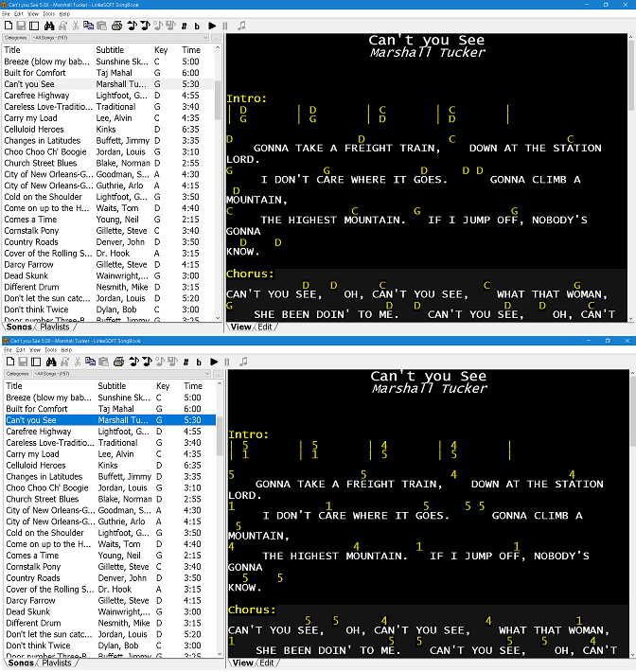This screenshot has height=672, width=636.
Task: Sort by Subtitle column in bottom window
Action: [x=125, y=386]
